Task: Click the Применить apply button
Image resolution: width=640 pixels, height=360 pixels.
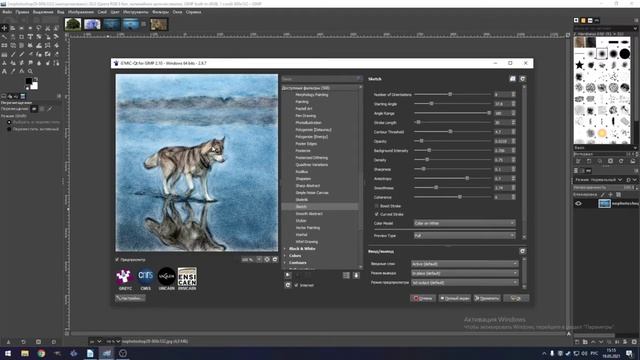Action: pyautogui.click(x=487, y=298)
